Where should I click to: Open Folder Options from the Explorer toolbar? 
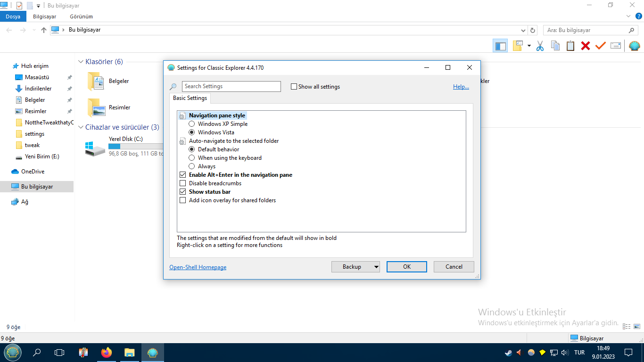518,46
